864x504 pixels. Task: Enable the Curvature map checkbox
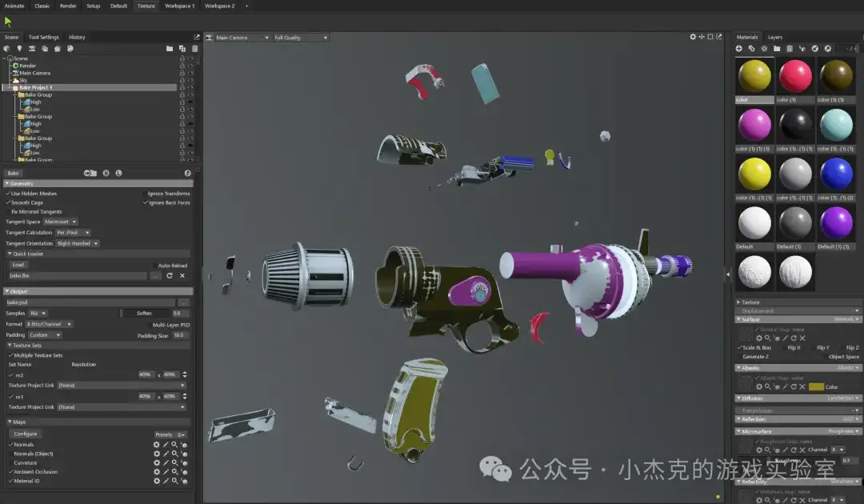[10, 463]
